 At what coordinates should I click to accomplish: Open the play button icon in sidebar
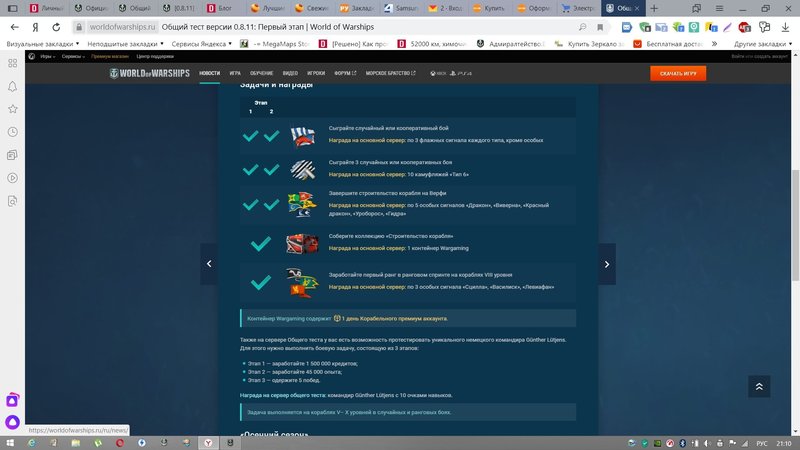pyautogui.click(x=13, y=178)
